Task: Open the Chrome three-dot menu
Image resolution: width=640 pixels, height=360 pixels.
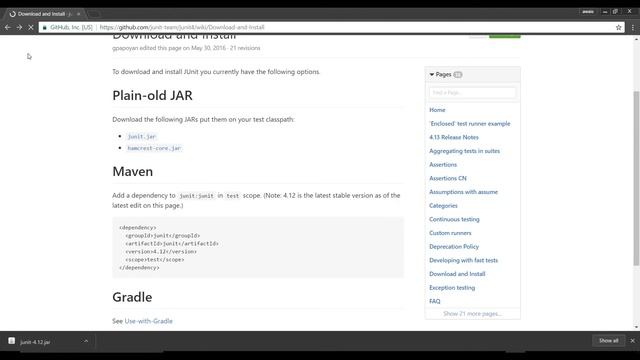Action: pos(633,27)
